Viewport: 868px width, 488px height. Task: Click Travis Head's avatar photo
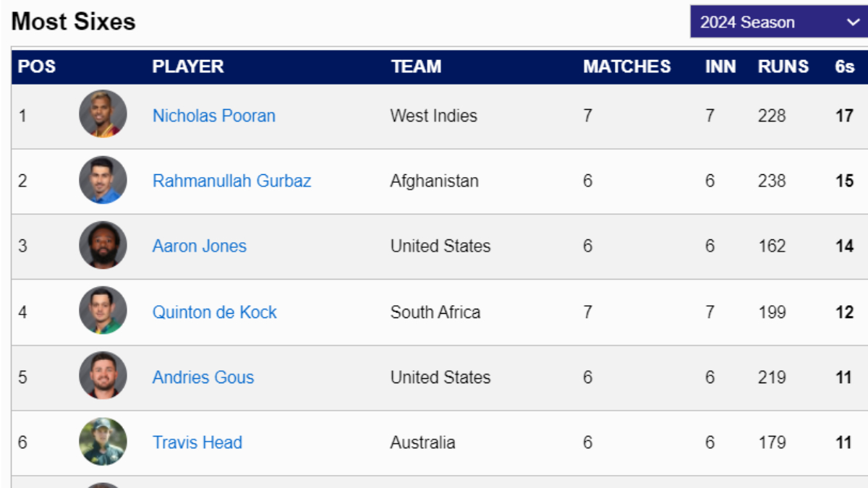tap(103, 442)
